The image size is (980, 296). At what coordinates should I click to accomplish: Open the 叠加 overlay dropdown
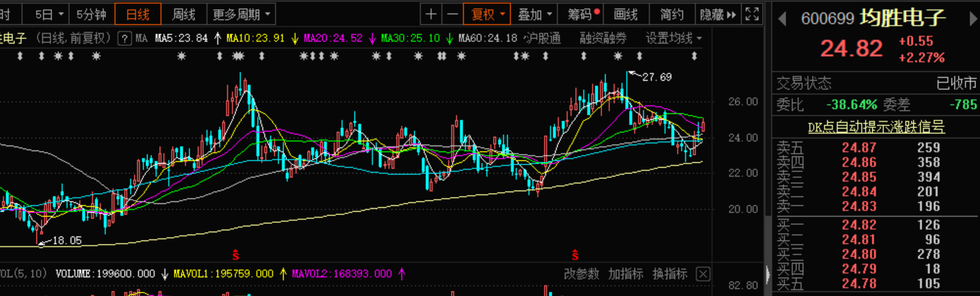pyautogui.click(x=535, y=14)
